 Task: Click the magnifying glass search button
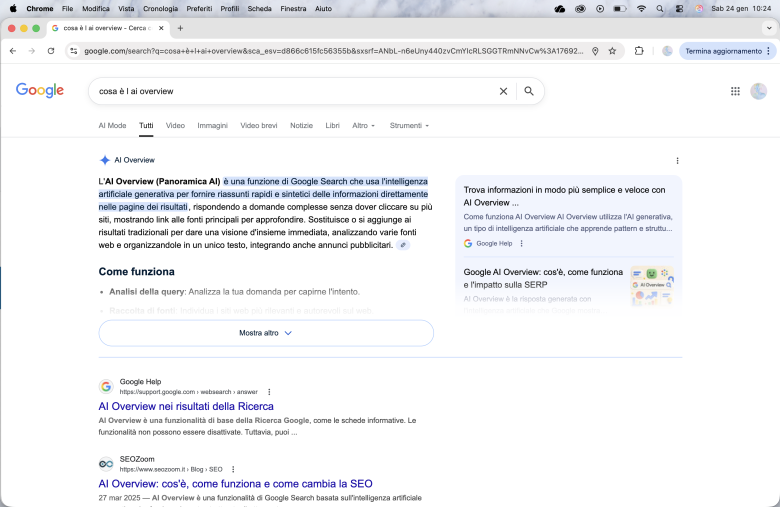point(529,91)
